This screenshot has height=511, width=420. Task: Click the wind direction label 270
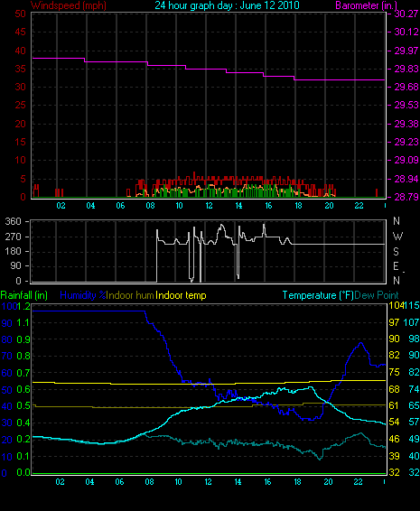[14, 237]
